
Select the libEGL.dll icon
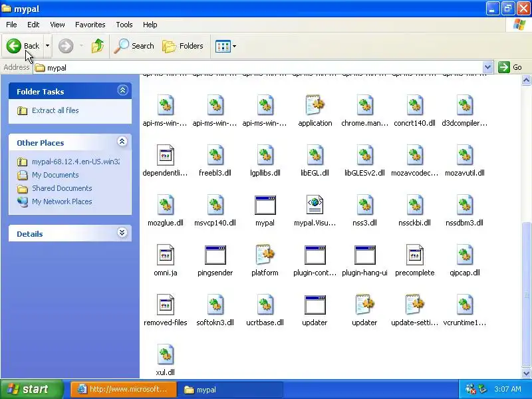[315, 155]
